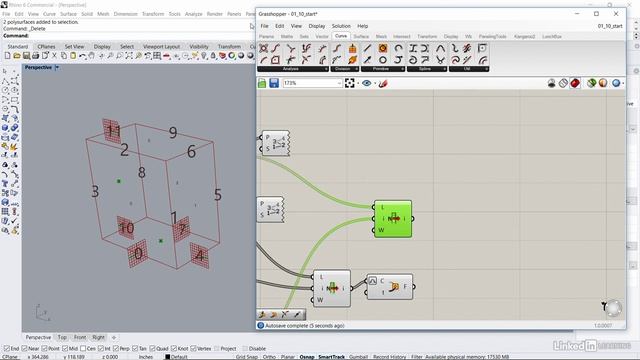Add new viewport tab with plus button

click(114, 337)
